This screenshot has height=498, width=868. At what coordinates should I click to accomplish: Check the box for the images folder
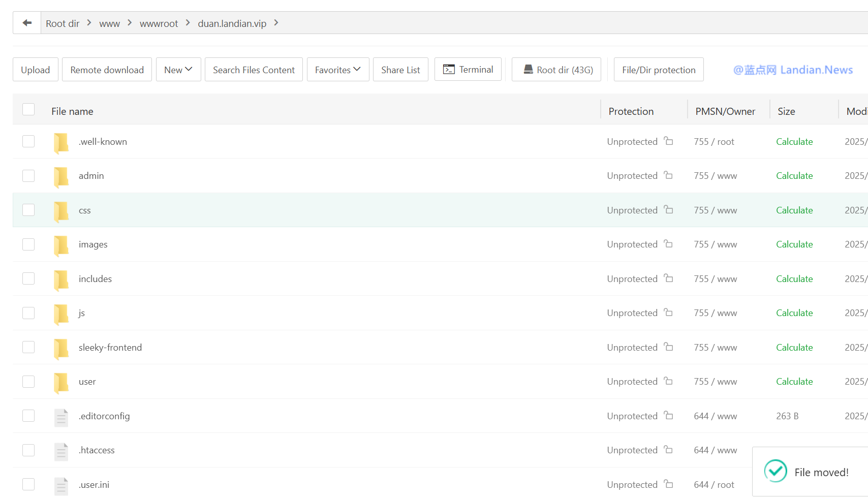[x=28, y=244]
